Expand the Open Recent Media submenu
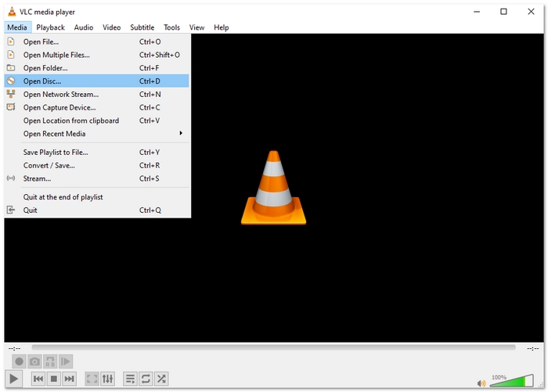This screenshot has width=548, height=392. pyautogui.click(x=97, y=134)
